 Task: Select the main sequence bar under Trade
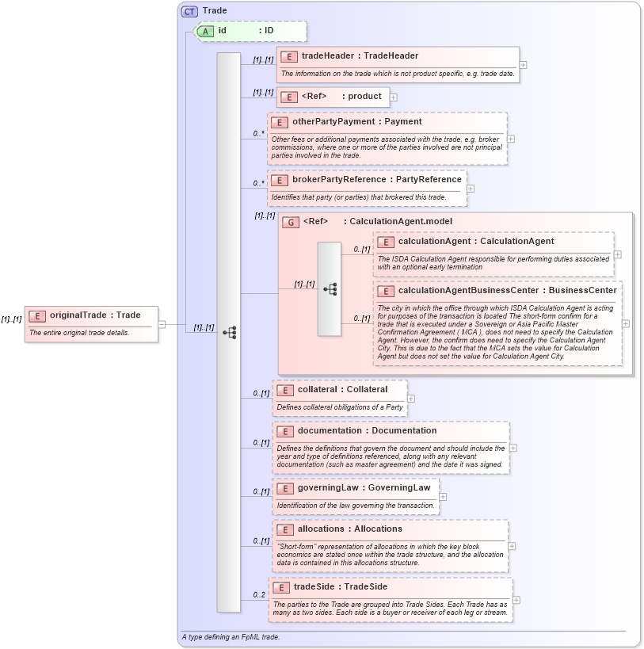(230, 333)
